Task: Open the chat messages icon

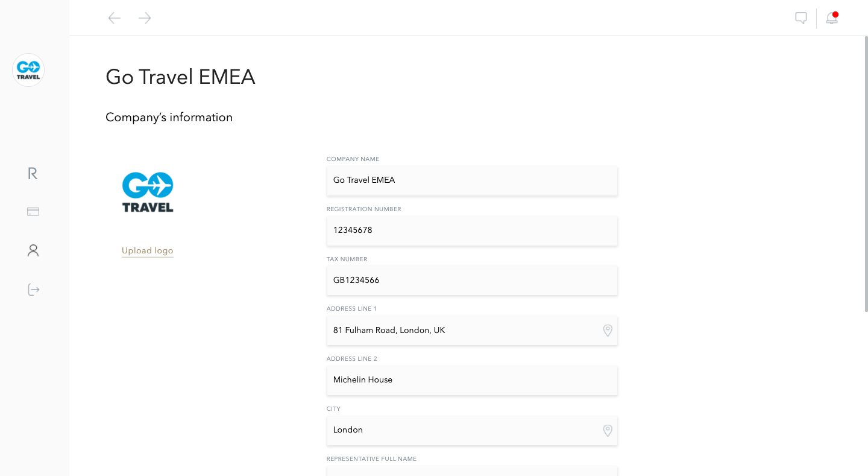Action: pyautogui.click(x=801, y=18)
